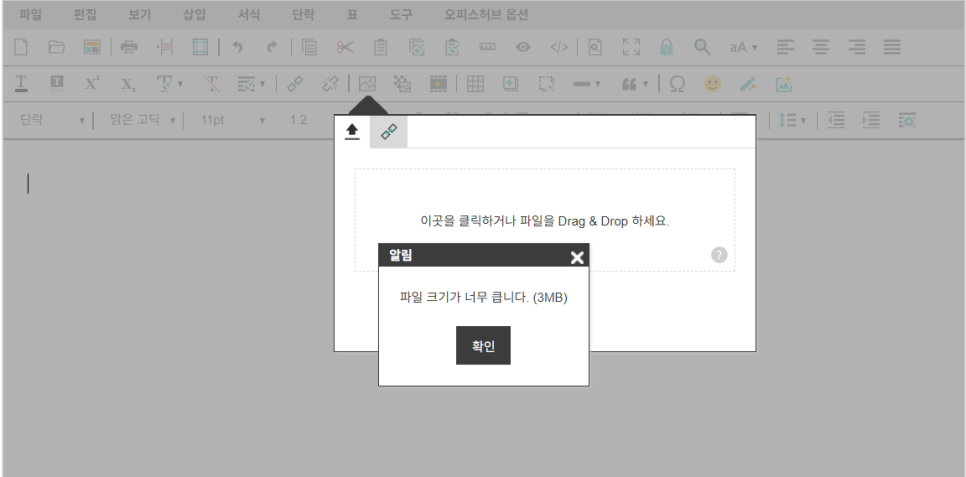Open the 단락 paragraph style dropdown
966x477 pixels.
pyautogui.click(x=53, y=120)
